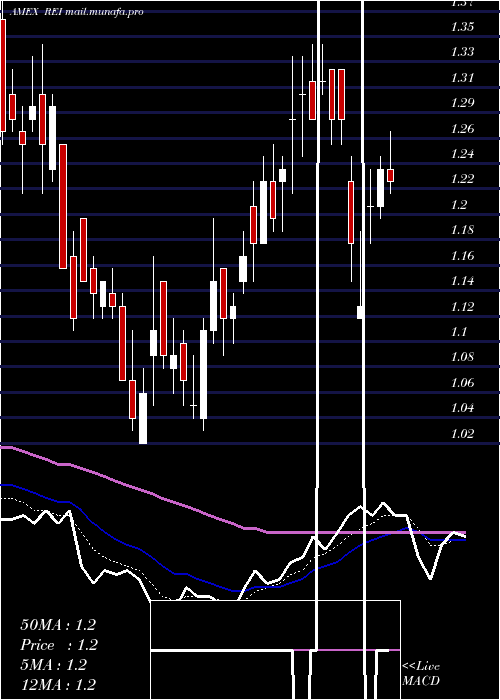Click the 1.08 price axis label
Image resolution: width=500 pixels, height=700 pixels.
tap(462, 357)
